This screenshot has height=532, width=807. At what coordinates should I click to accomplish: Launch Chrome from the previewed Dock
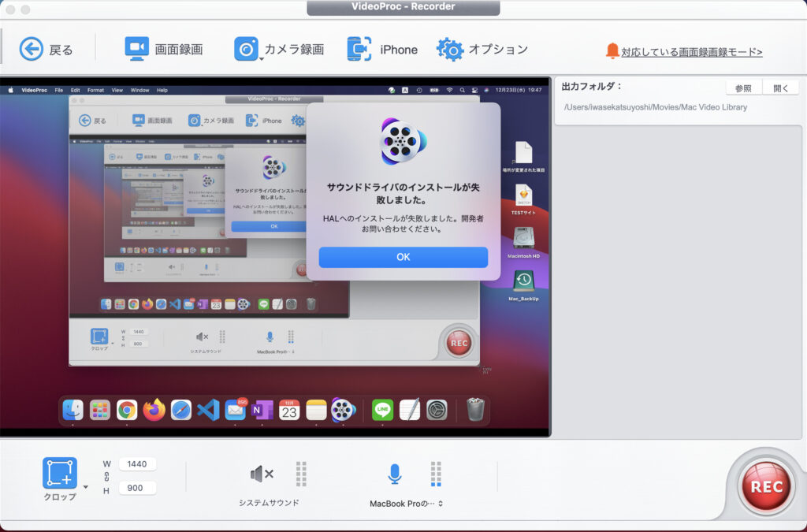(127, 410)
